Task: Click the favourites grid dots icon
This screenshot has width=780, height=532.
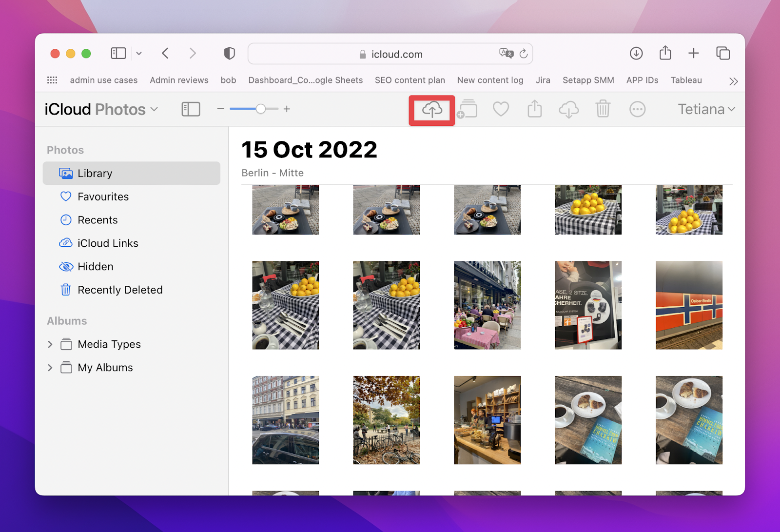Action: [x=52, y=80]
